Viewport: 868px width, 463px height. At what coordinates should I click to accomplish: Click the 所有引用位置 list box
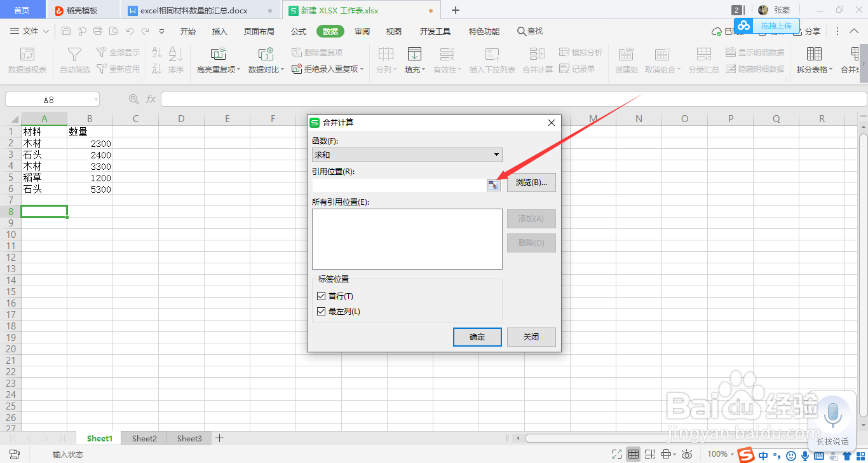coord(407,239)
